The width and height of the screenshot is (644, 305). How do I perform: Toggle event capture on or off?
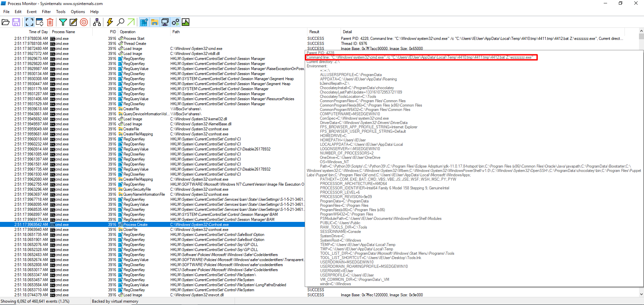29,22
